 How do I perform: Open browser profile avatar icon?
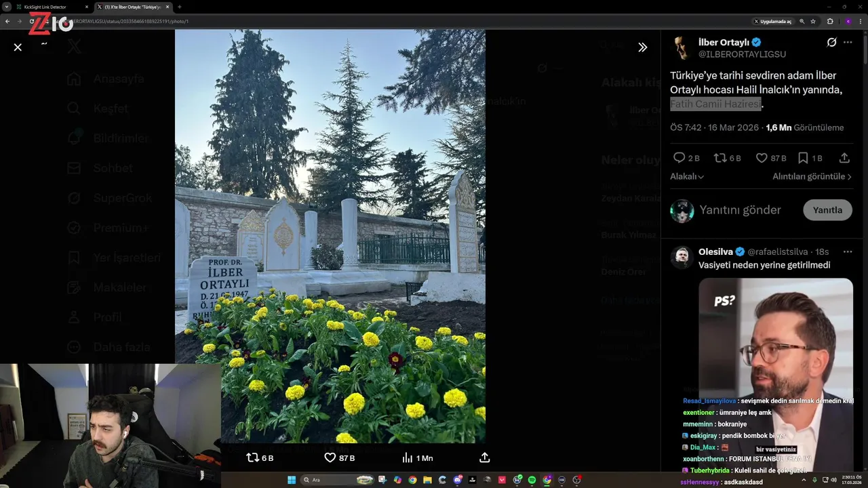[x=848, y=21]
